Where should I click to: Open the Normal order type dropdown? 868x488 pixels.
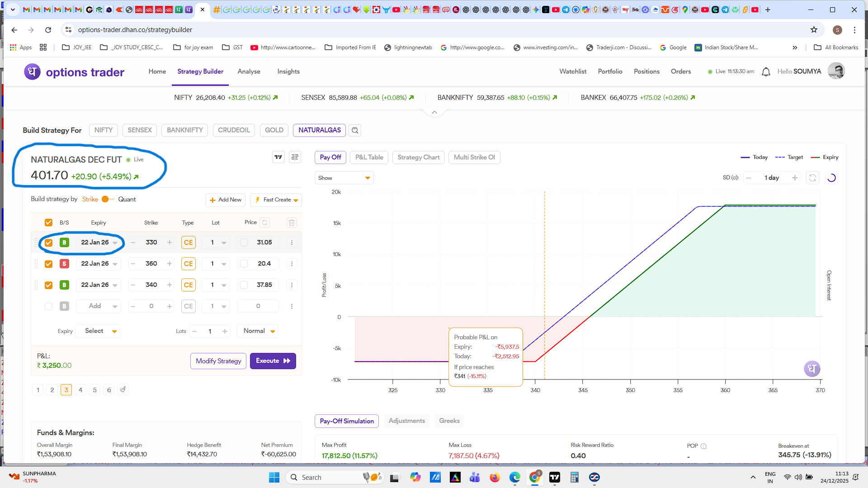coord(259,331)
